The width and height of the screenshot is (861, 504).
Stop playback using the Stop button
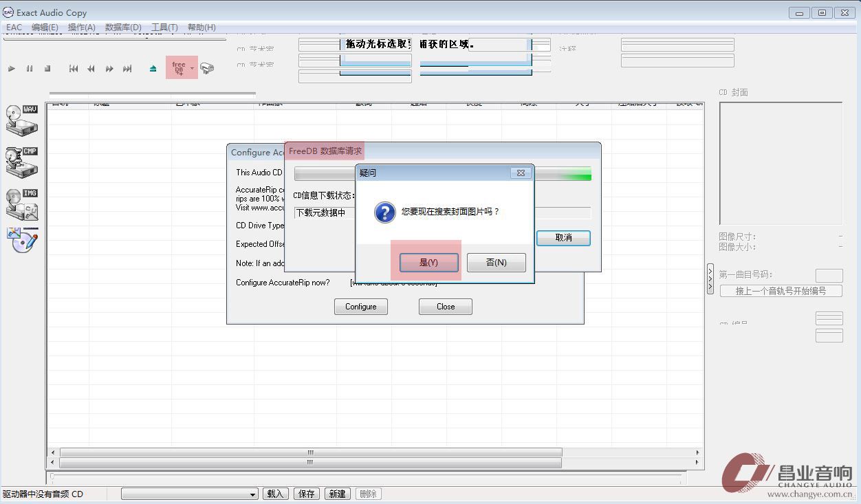47,69
